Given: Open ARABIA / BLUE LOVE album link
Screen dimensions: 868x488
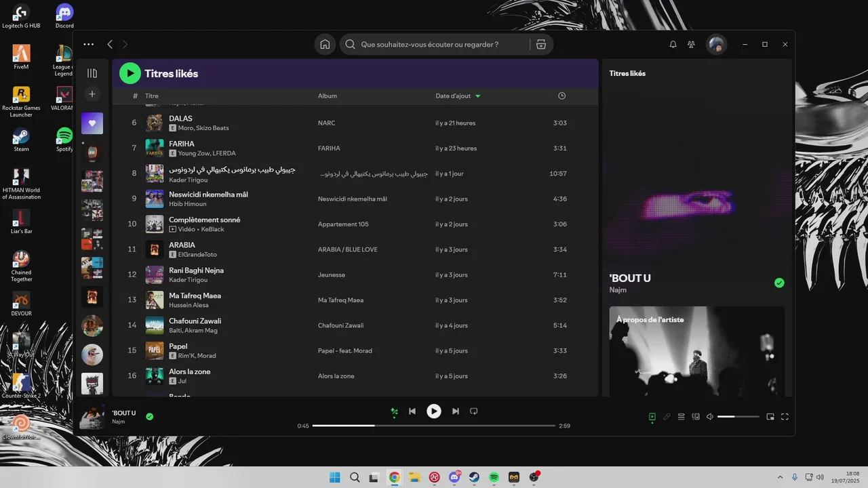Looking at the screenshot, I should coord(348,249).
